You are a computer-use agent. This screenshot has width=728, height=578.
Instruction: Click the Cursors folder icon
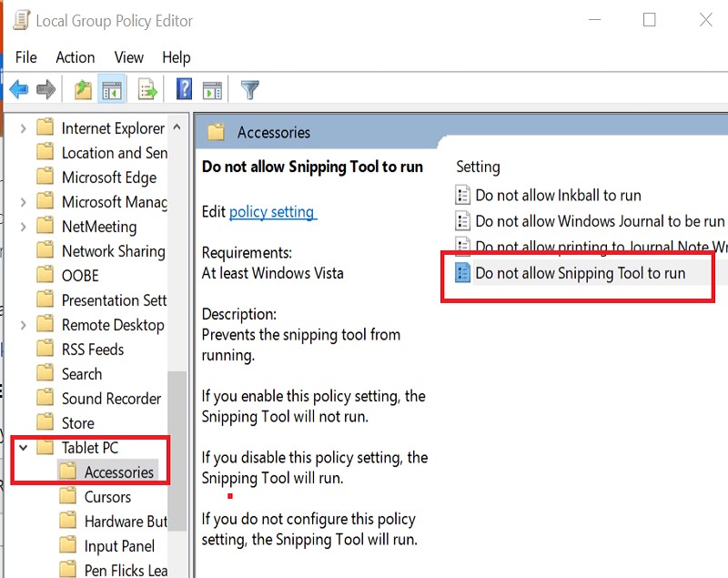67,496
